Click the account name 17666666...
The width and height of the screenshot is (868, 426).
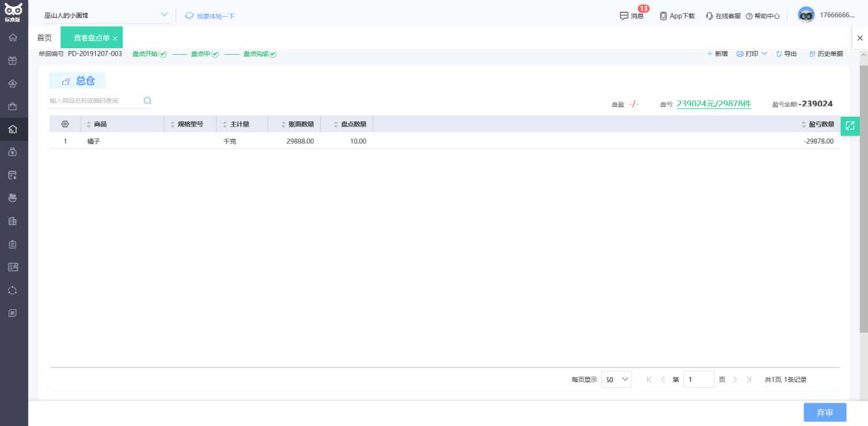point(837,15)
